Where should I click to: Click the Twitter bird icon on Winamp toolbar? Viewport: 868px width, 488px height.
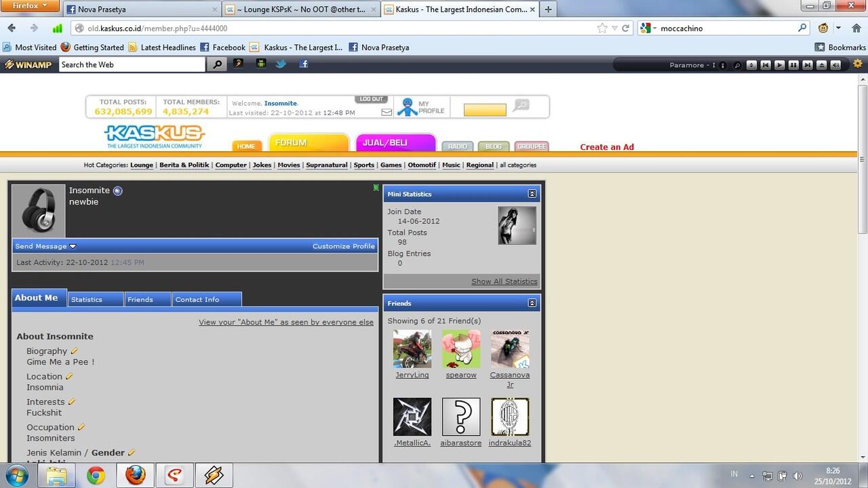click(281, 64)
